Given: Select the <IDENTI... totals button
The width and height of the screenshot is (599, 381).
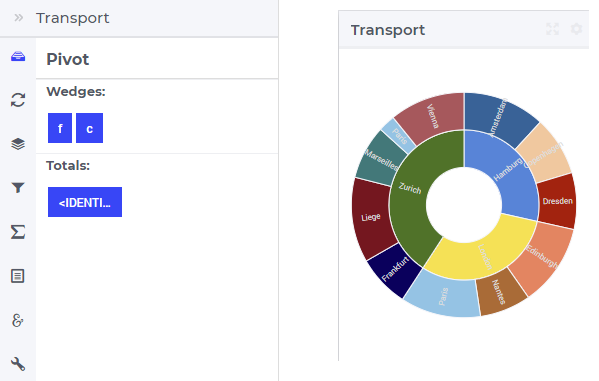Looking at the screenshot, I should coord(85,202).
